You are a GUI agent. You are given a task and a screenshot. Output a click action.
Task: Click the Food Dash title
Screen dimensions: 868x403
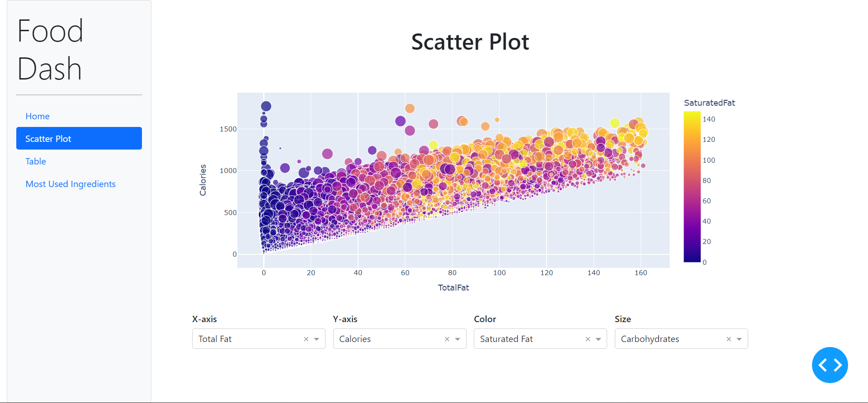50,50
